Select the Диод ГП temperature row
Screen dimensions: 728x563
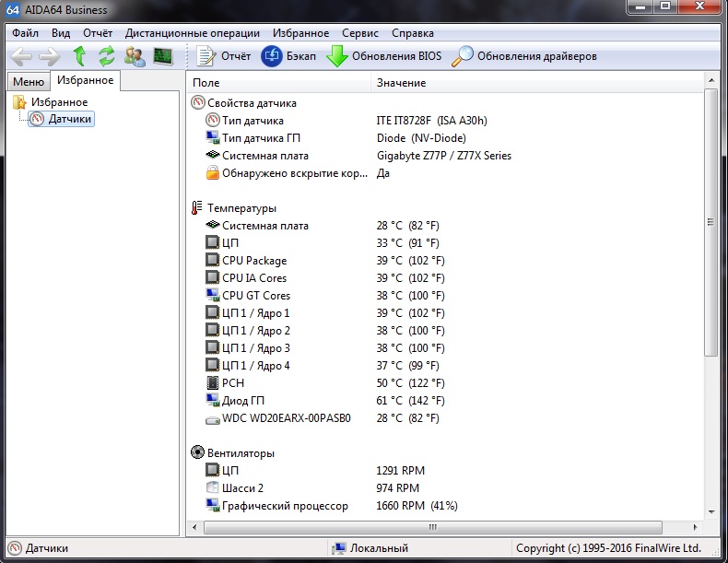(243, 401)
